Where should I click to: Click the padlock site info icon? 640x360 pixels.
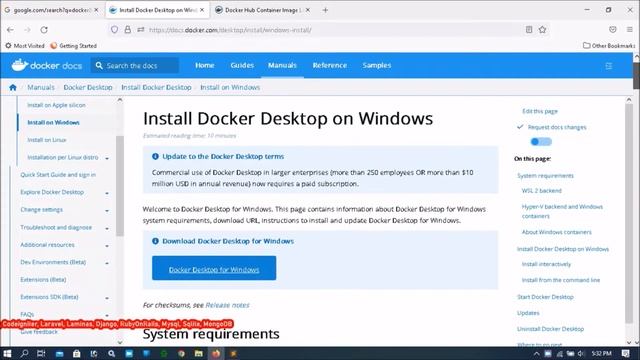pyautogui.click(x=128, y=30)
